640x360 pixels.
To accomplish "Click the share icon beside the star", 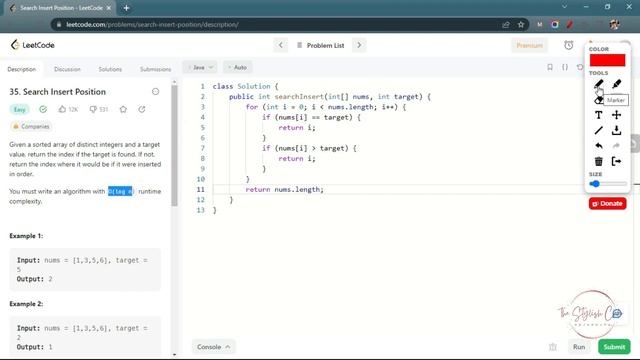I will pos(142,109).
